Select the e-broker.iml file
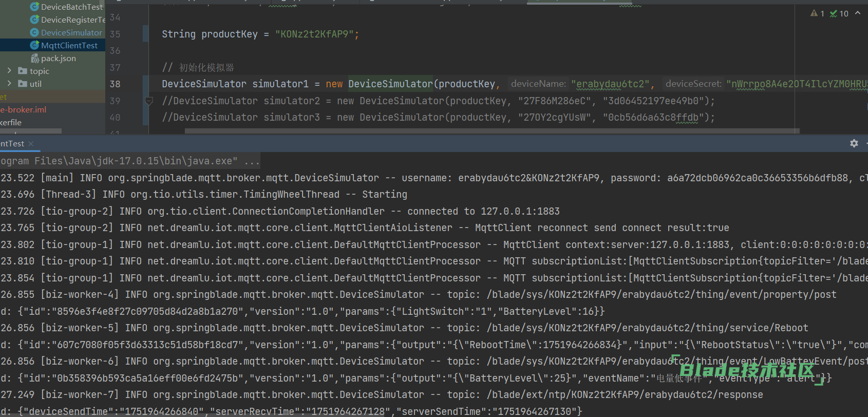The width and height of the screenshot is (868, 417). [24, 109]
